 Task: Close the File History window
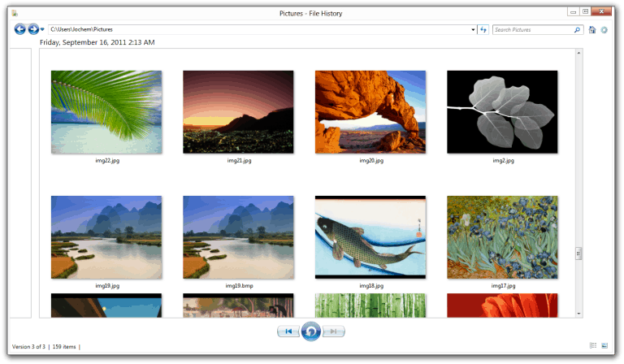coord(601,11)
